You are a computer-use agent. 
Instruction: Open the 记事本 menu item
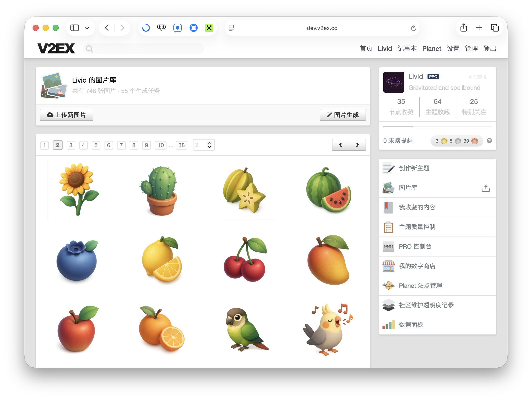407,48
